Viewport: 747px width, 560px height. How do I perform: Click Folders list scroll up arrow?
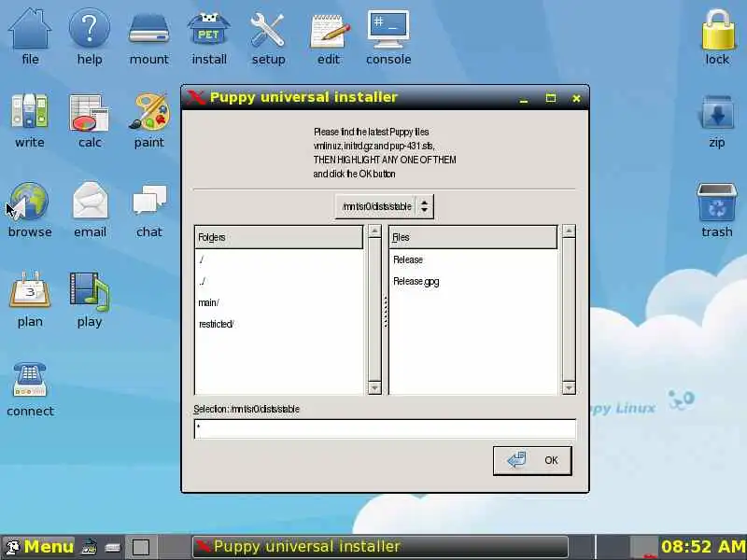click(x=375, y=231)
